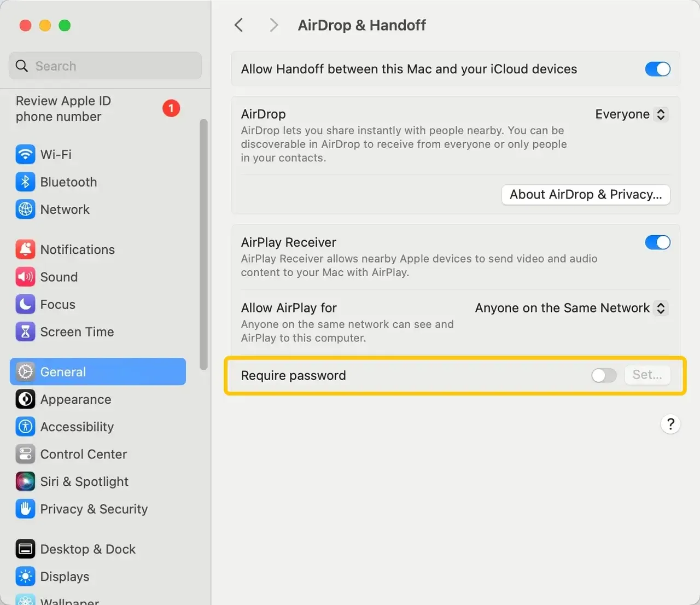The image size is (700, 605).
Task: Click the sidebar scrollbar
Action: click(203, 244)
